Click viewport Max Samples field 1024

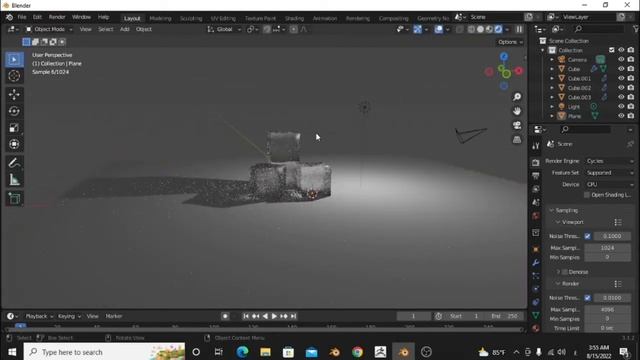coord(607,248)
